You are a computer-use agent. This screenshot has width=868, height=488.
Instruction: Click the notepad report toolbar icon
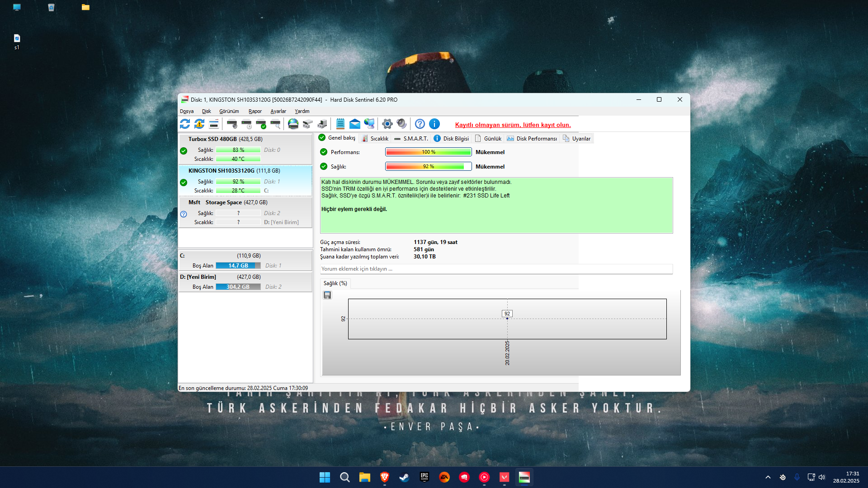click(x=340, y=124)
